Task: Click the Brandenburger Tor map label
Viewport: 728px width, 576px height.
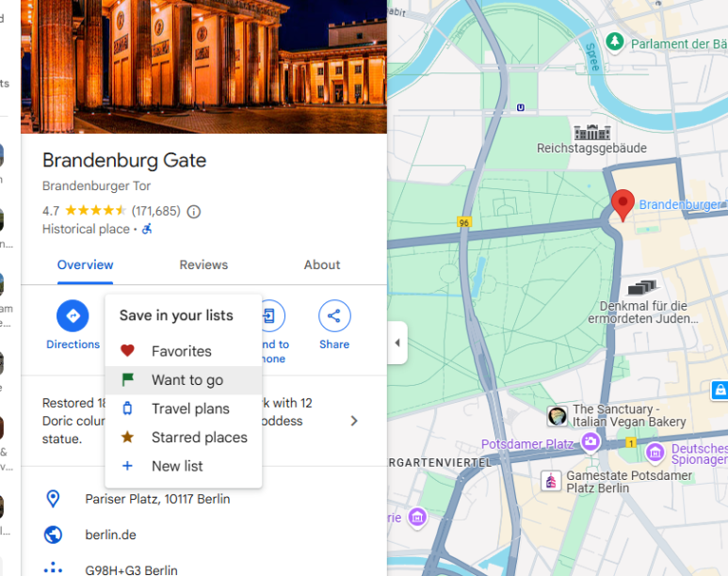Action: coord(683,204)
